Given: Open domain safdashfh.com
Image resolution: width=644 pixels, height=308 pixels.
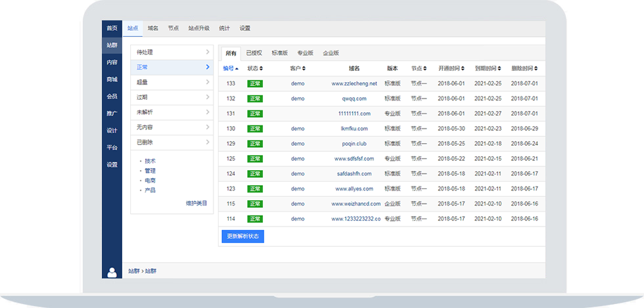Looking at the screenshot, I should 354,174.
